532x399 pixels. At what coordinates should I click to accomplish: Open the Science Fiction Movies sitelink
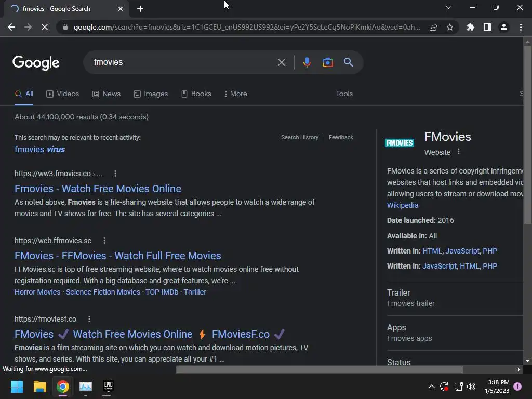click(103, 292)
